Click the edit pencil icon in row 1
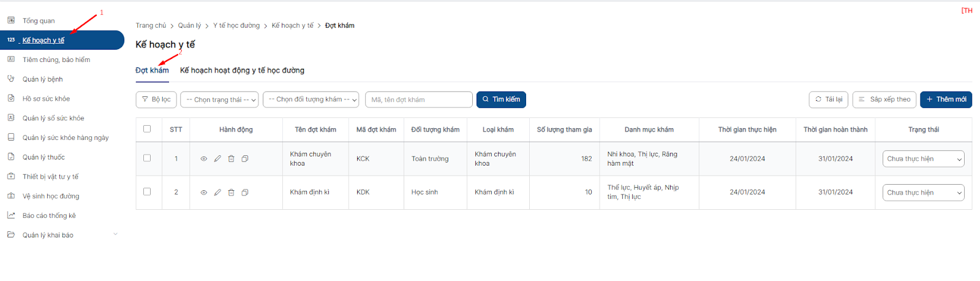Screen dimensions: 980x281 tap(217, 159)
